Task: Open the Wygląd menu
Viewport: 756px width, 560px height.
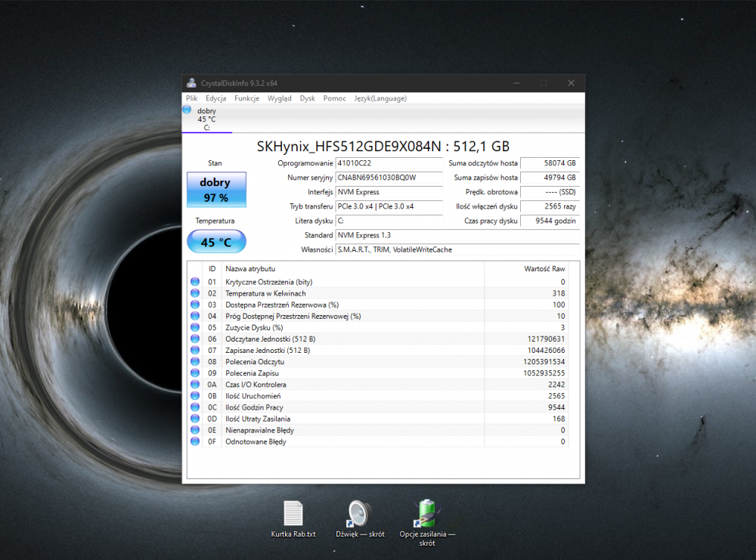Action: pyautogui.click(x=279, y=98)
